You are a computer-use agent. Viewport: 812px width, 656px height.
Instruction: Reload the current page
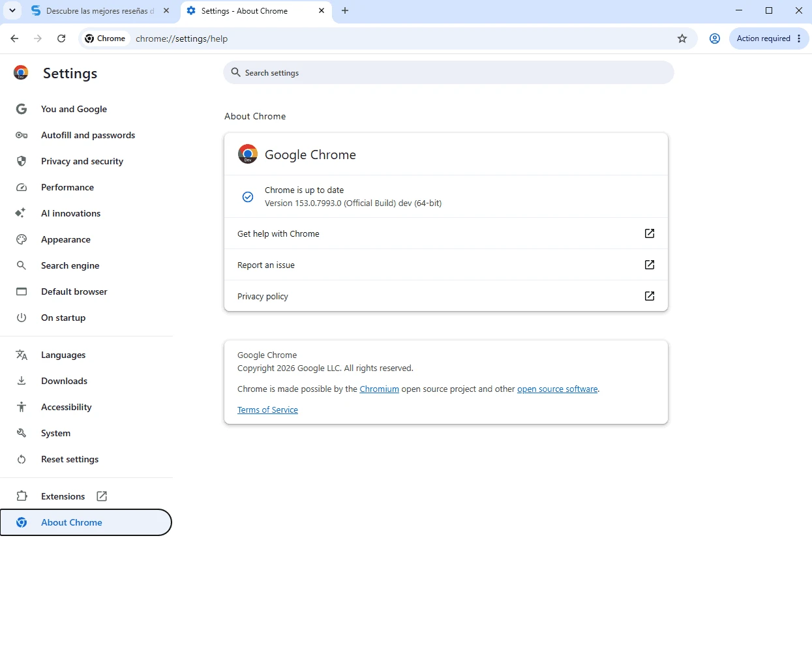pyautogui.click(x=61, y=38)
